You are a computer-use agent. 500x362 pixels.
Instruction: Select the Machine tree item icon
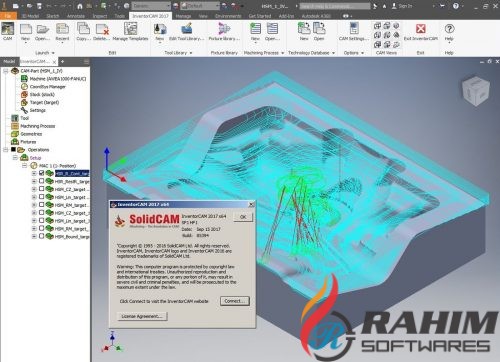(x=24, y=79)
